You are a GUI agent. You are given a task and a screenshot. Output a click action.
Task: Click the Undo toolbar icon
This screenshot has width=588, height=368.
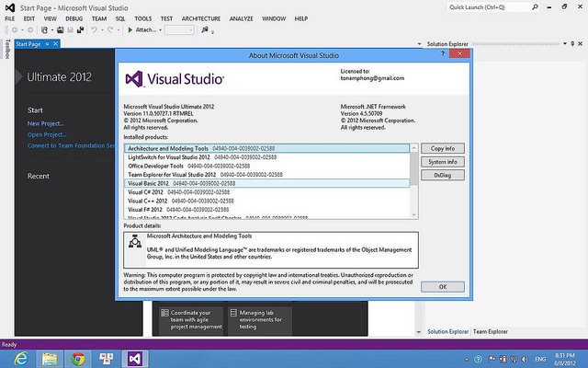[94, 30]
